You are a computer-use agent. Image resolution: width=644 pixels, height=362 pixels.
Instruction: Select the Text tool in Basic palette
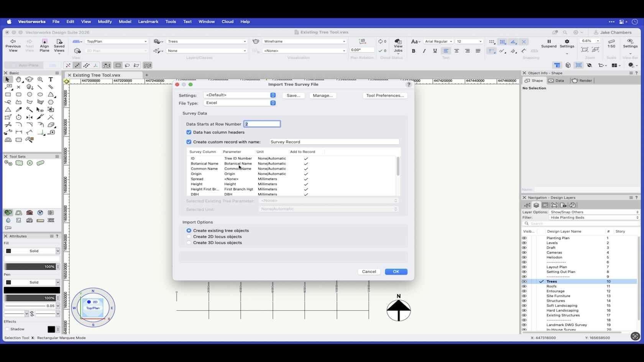click(x=51, y=79)
